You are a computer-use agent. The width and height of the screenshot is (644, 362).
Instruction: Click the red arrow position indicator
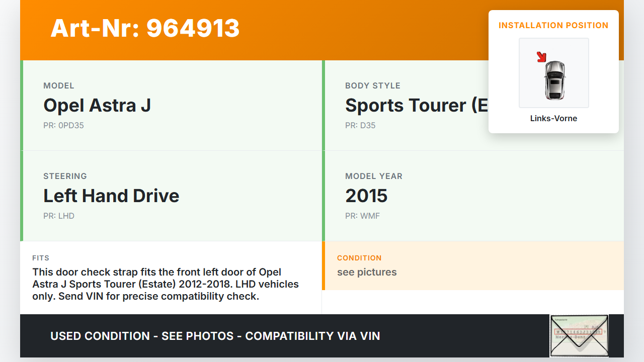tap(541, 57)
